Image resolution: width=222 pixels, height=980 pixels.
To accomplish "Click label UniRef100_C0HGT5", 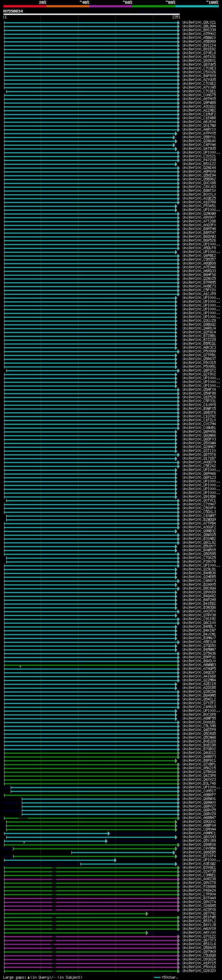I will (x=199, y=95).
